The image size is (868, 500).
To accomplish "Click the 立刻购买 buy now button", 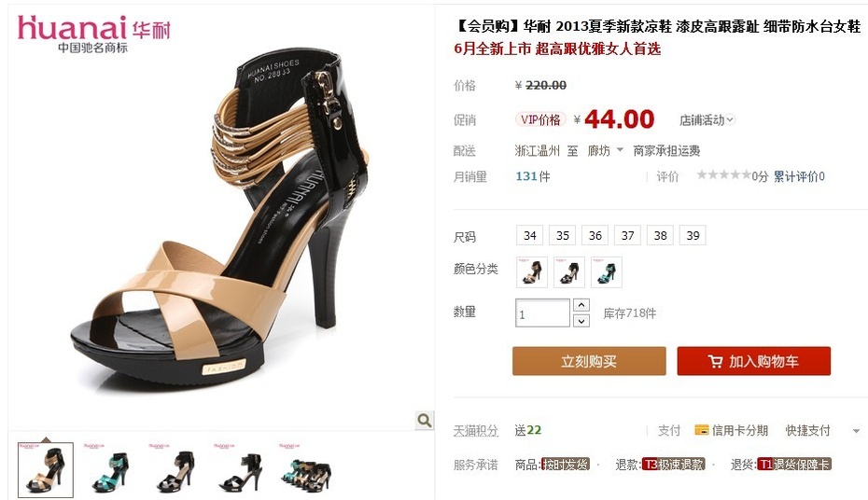I will click(x=589, y=361).
